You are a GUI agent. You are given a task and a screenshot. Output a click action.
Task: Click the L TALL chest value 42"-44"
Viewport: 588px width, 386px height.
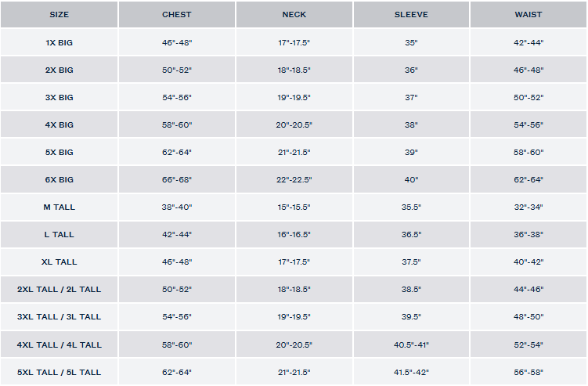(x=176, y=235)
